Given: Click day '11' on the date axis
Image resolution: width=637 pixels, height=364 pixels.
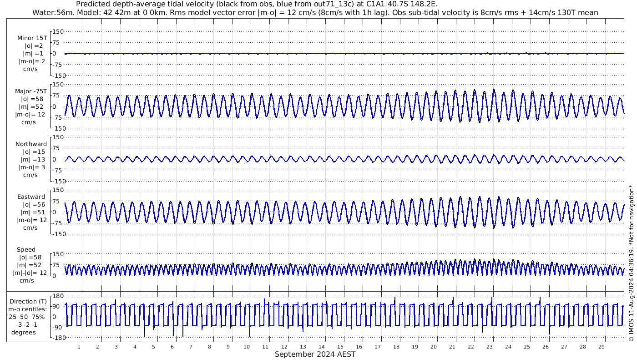Looking at the screenshot, I should pyautogui.click(x=265, y=347).
